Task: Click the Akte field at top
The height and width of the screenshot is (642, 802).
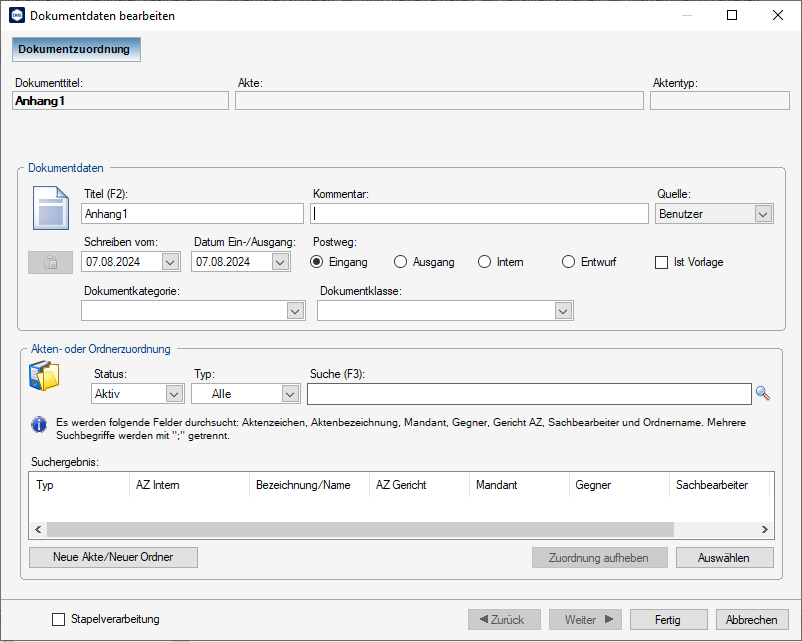Action: (439, 101)
